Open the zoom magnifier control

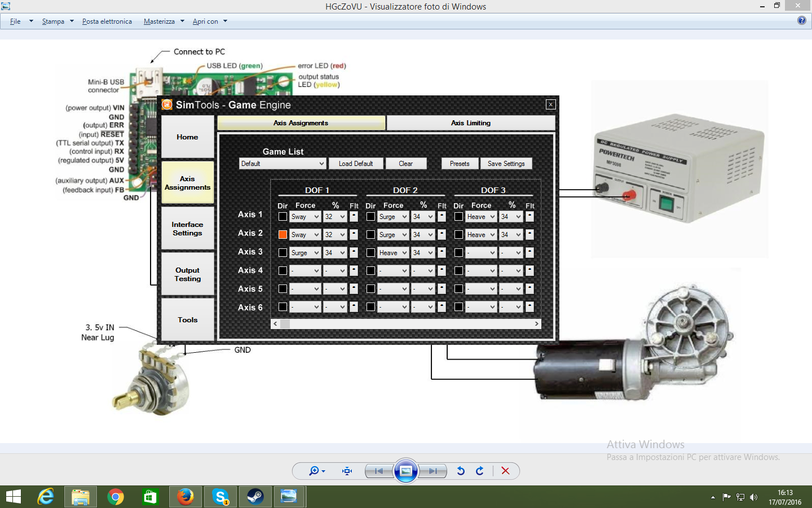317,471
